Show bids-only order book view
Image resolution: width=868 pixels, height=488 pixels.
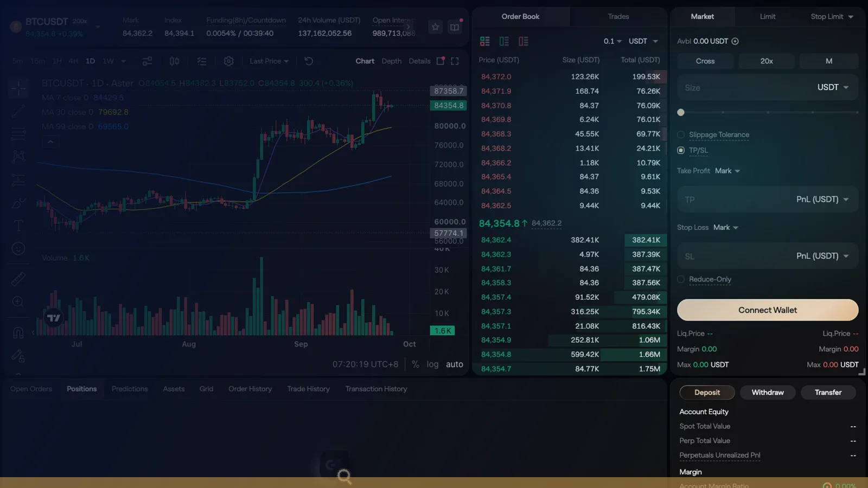[504, 41]
